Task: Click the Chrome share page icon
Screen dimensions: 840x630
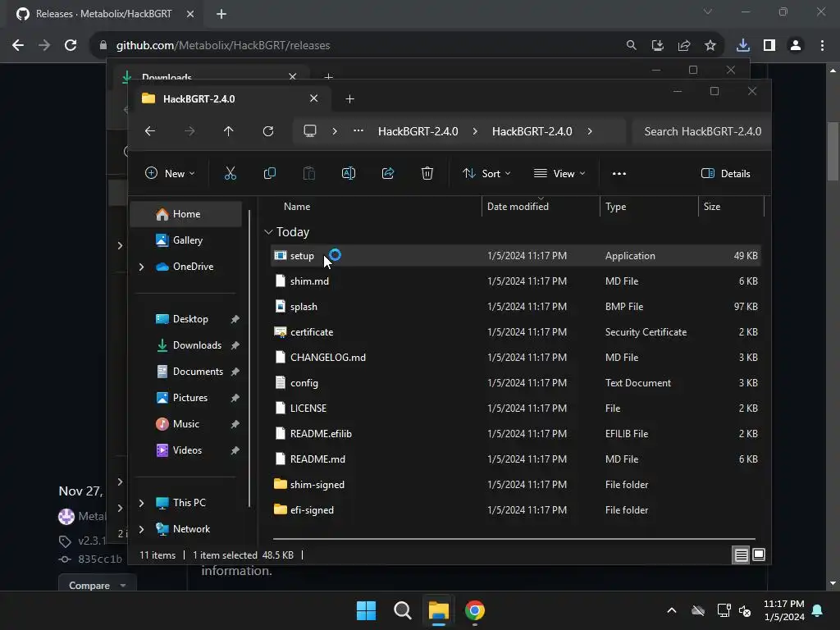Action: tap(684, 46)
